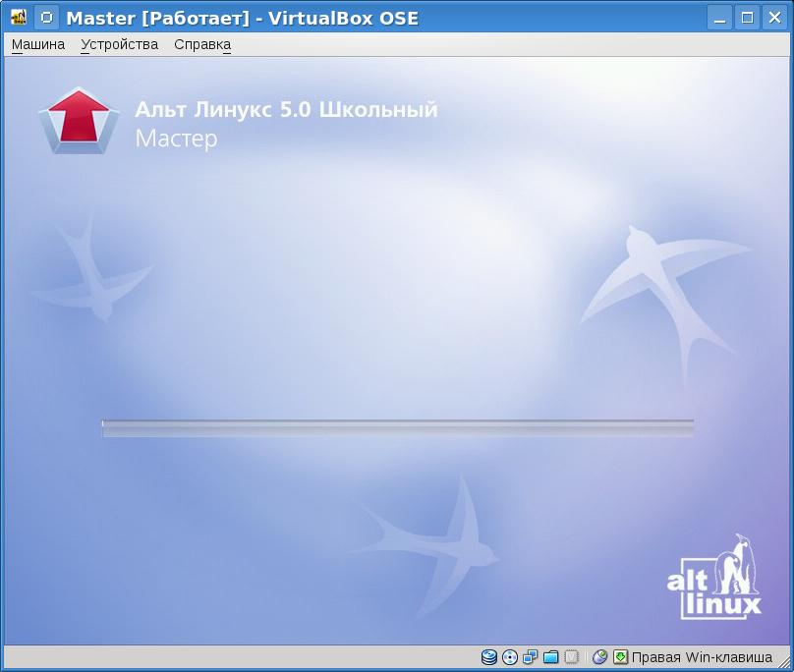Click the network adapter status icon

click(x=531, y=657)
